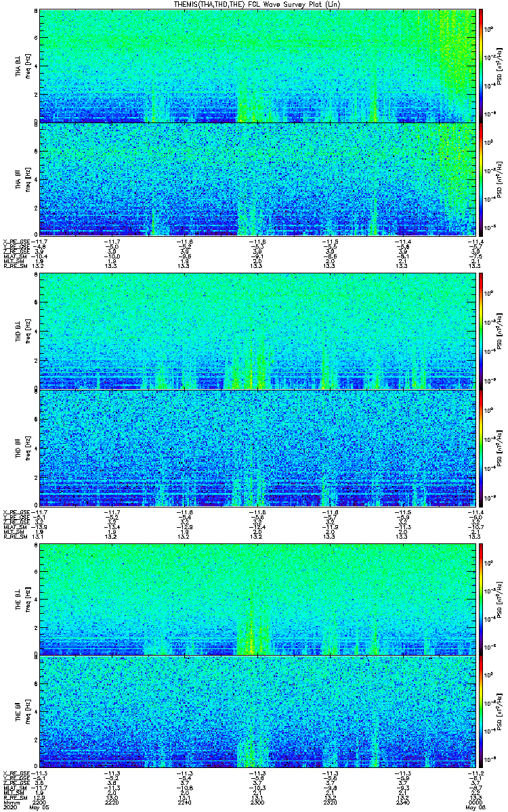Screen dimensions: 508x812
Task: Select the THD B-perpendicular spectrogram panel
Action: coord(257,332)
